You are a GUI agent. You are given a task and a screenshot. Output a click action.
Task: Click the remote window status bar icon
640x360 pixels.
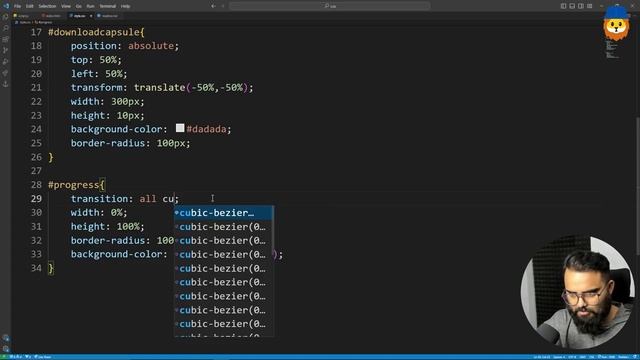[4, 357]
